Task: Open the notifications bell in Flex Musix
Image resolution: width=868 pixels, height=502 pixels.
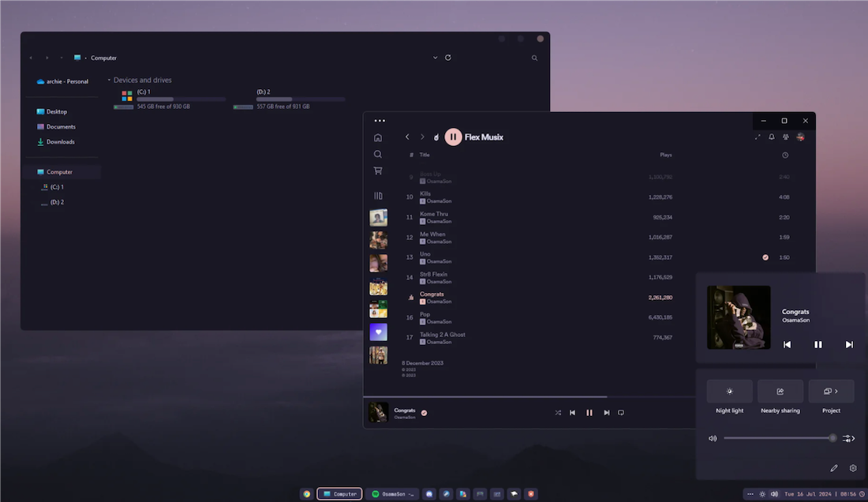Action: tap(771, 137)
